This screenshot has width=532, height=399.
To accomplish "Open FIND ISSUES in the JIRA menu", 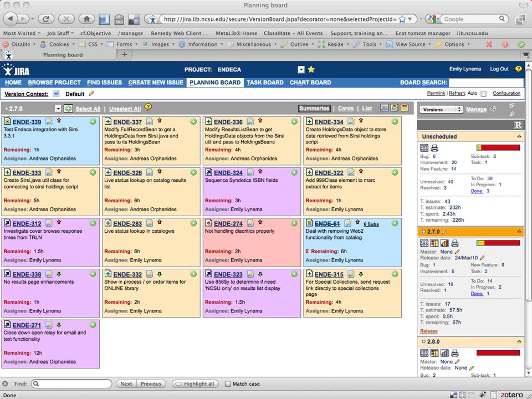I will pyautogui.click(x=105, y=83).
